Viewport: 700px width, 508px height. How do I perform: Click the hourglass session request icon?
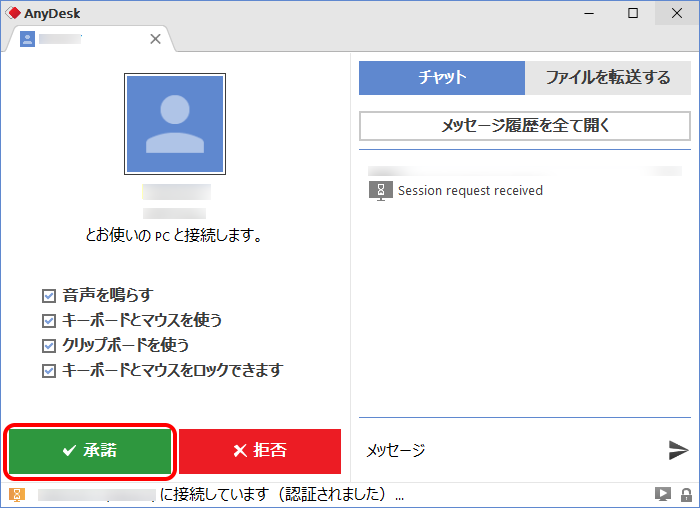click(381, 191)
